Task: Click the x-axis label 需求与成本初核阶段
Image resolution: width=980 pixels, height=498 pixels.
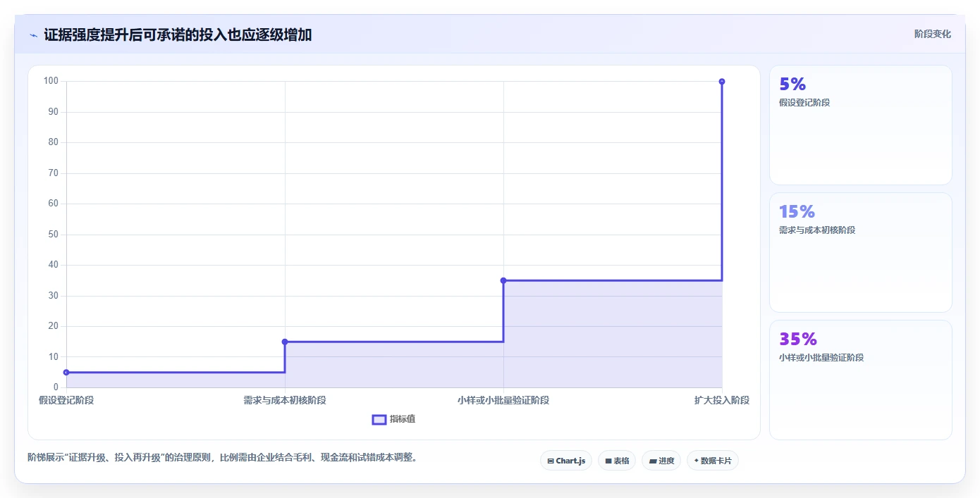Action: coord(285,400)
